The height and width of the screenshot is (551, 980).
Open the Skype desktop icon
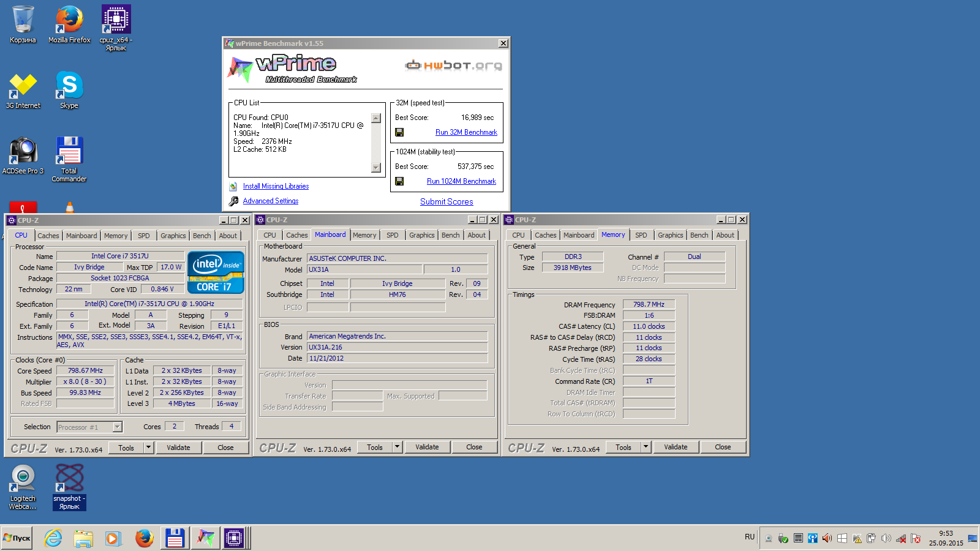[x=69, y=91]
